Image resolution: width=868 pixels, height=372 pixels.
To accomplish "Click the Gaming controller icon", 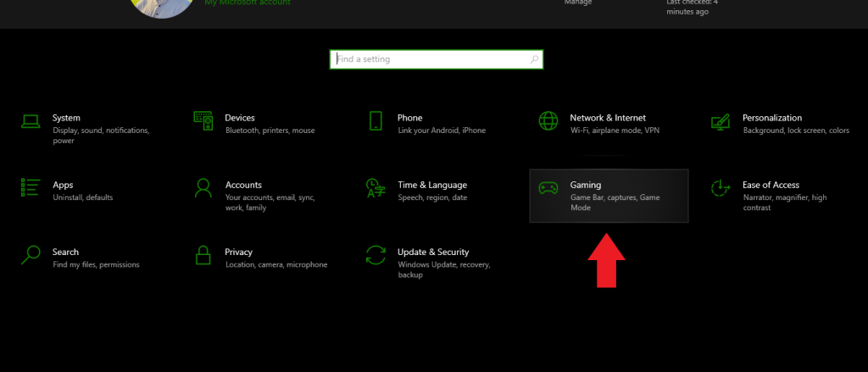I will coord(548,187).
